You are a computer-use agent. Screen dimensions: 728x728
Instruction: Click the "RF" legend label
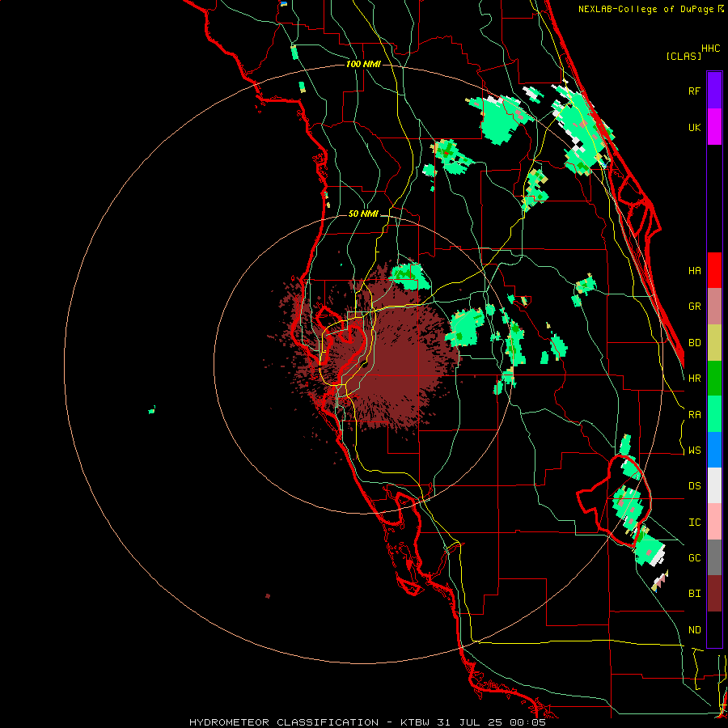coord(694,91)
